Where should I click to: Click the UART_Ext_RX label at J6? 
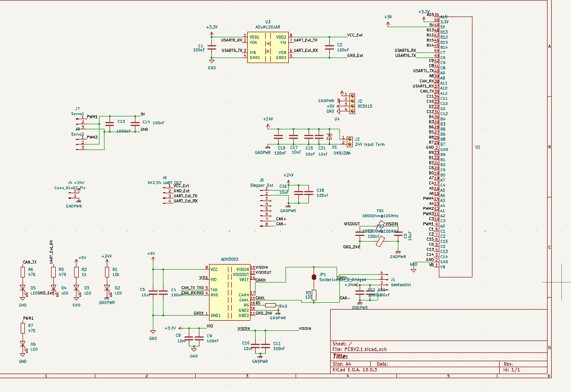[186, 201]
